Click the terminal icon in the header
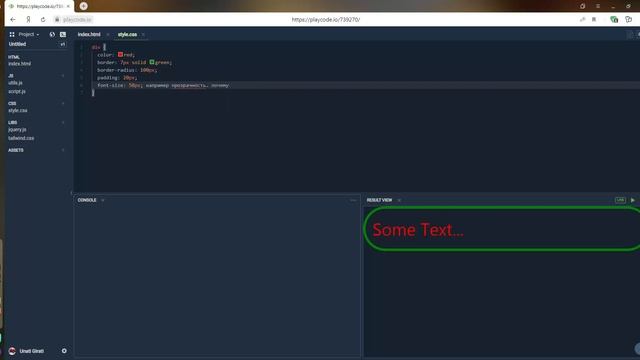This screenshot has height=360, width=640. [x=63, y=35]
